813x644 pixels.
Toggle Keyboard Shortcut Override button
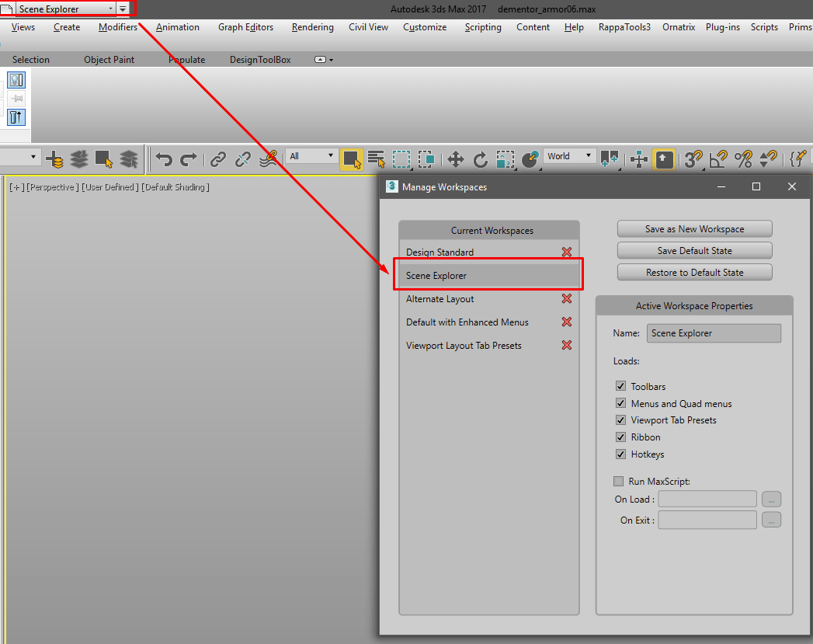pyautogui.click(x=664, y=159)
